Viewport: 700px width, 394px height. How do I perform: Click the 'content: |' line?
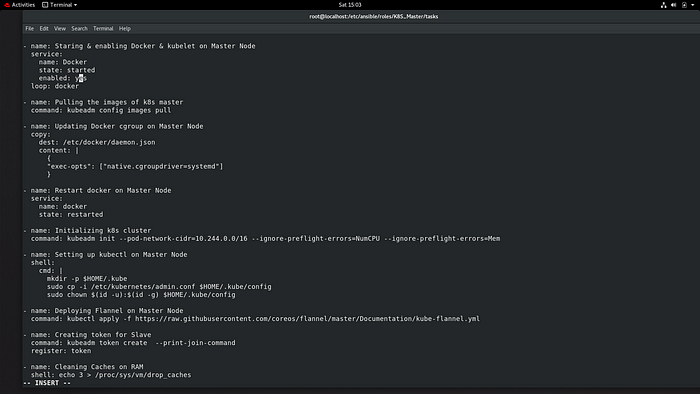(x=58, y=150)
